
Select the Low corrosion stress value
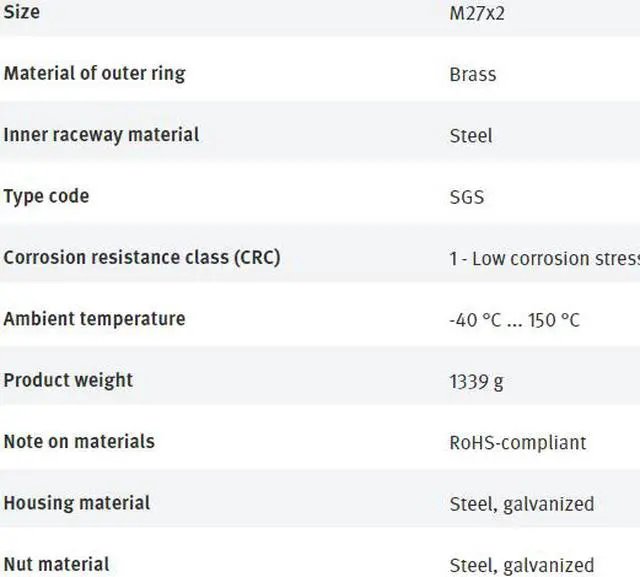[x=544, y=258]
